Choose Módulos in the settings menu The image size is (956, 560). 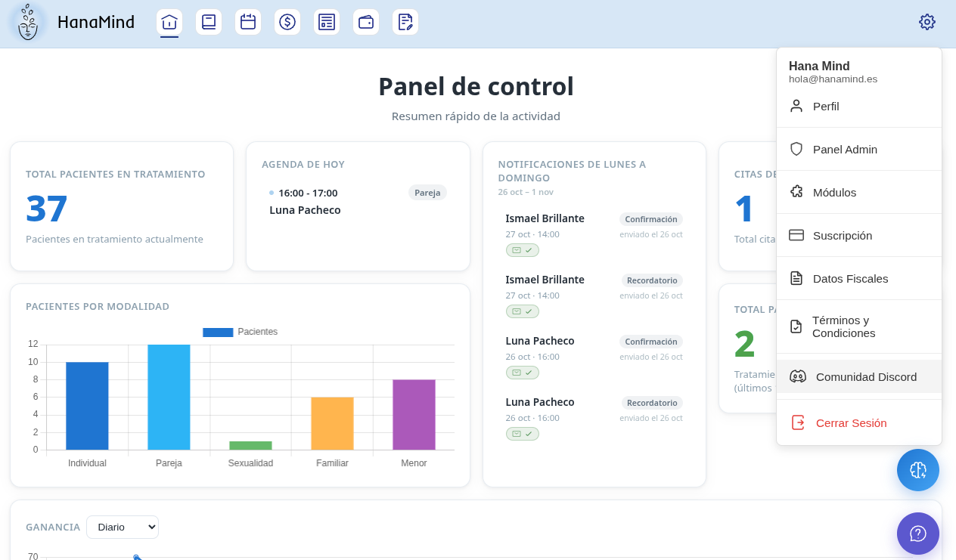click(x=859, y=193)
